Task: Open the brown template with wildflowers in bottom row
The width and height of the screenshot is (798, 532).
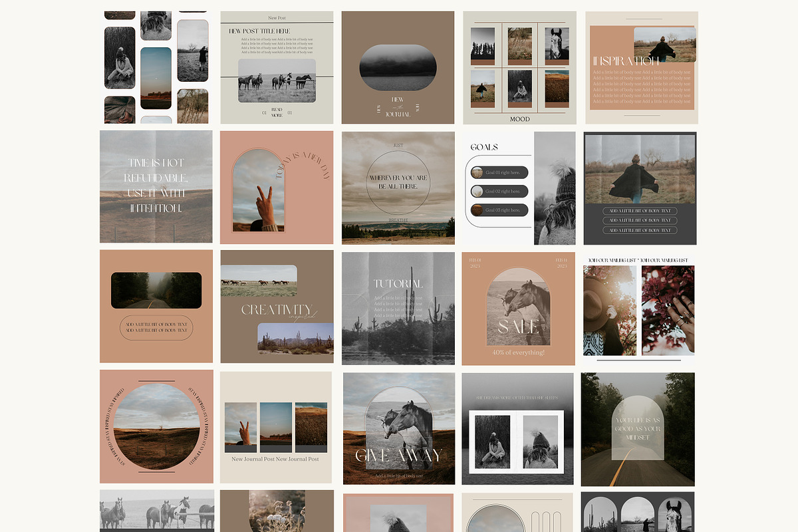Action: pos(277,511)
